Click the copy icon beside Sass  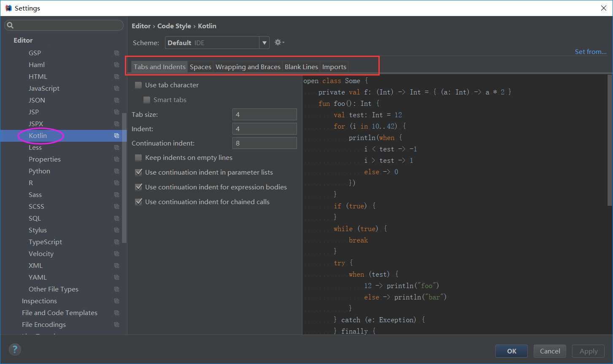(116, 194)
